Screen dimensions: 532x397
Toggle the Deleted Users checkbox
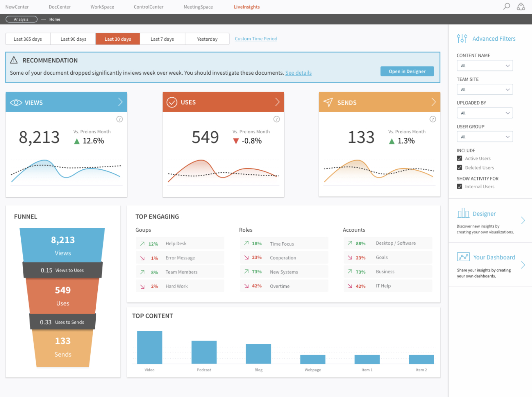tap(459, 168)
